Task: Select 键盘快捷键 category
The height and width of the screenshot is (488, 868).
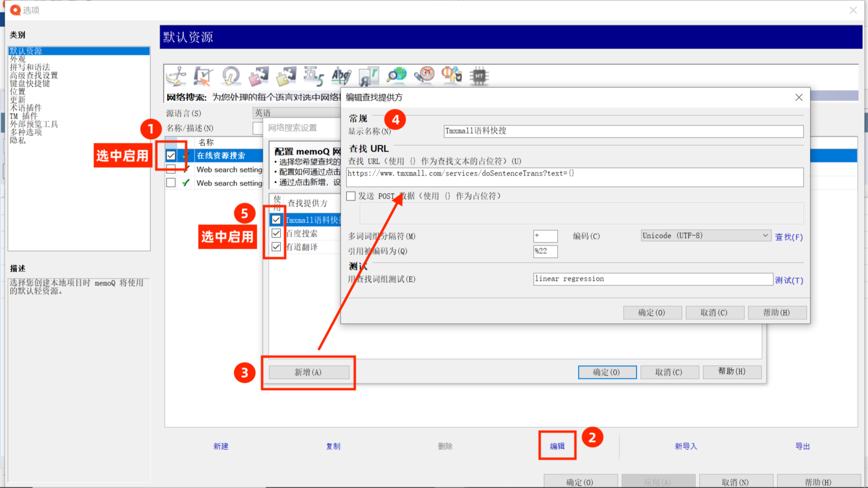Action: pos(30,84)
